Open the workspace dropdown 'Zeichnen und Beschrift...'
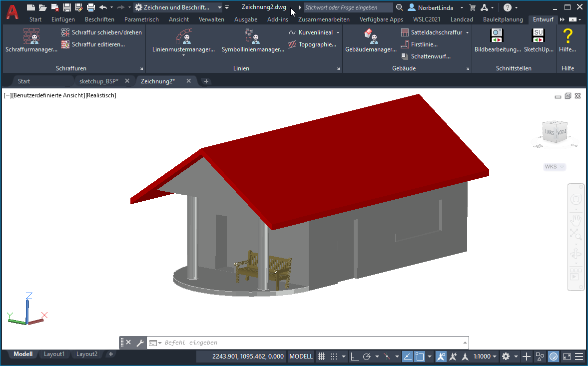 178,7
